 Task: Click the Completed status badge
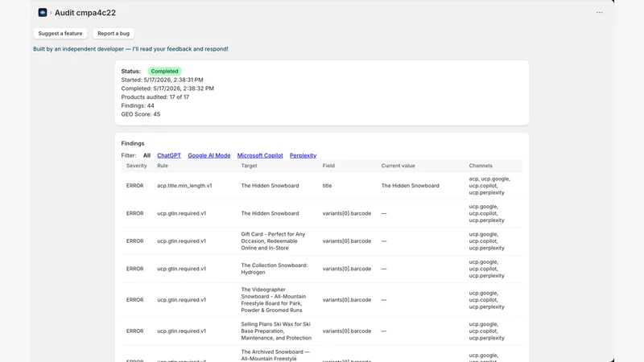(164, 71)
